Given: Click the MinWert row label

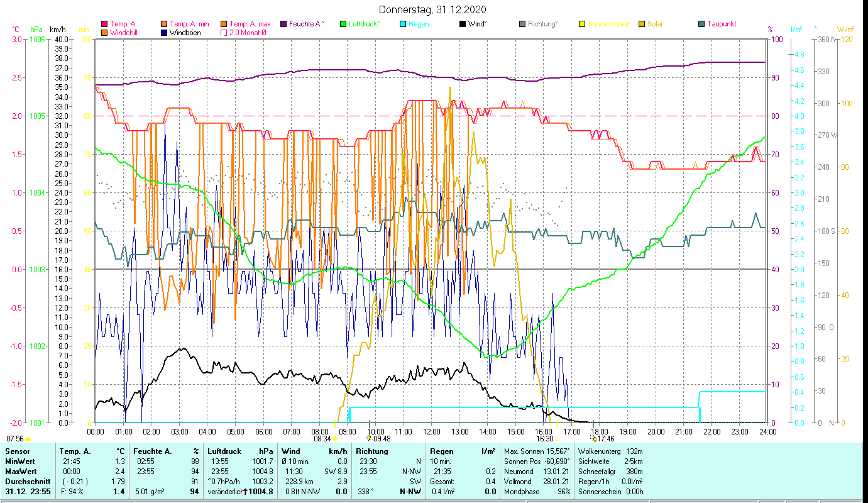Looking at the screenshot, I should (x=20, y=462).
